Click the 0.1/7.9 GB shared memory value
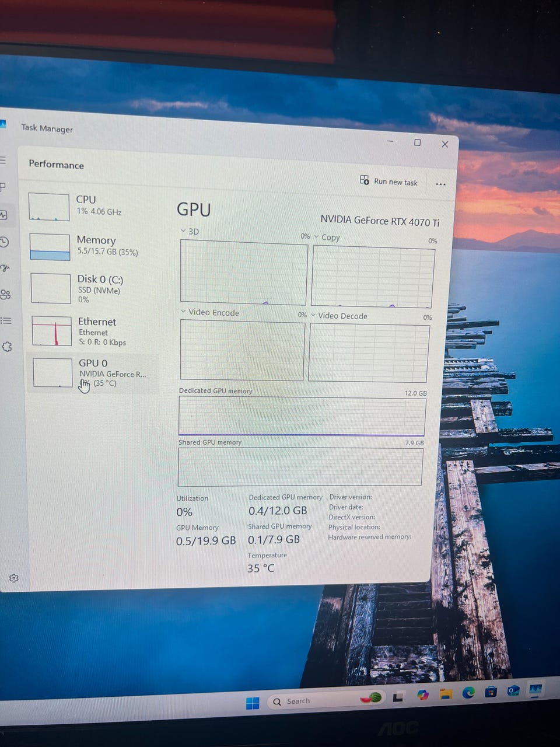This screenshot has width=560, height=747. click(274, 539)
